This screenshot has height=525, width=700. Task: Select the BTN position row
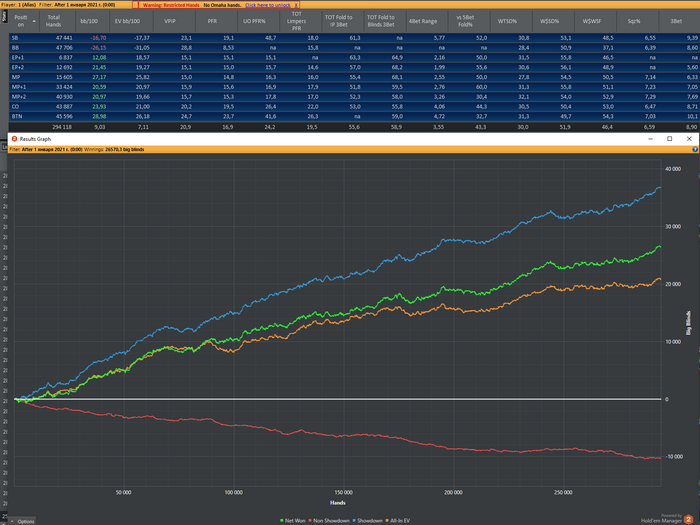click(354, 117)
